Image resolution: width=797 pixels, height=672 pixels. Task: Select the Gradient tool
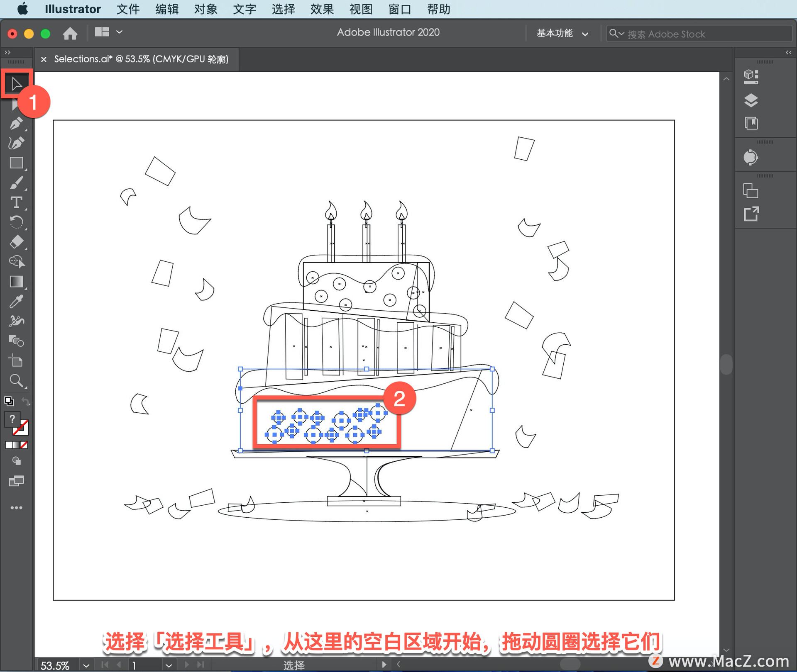click(x=16, y=282)
